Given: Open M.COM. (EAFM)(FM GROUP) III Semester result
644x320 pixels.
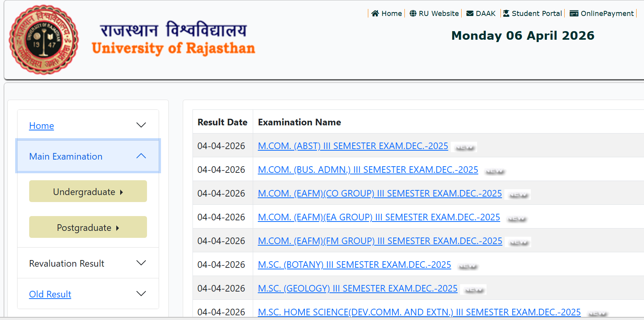Looking at the screenshot, I should tap(380, 241).
